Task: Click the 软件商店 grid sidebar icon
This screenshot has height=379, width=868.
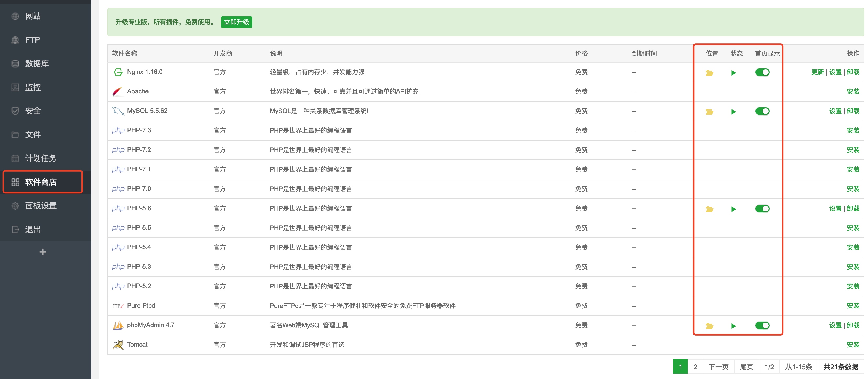Action: click(15, 182)
